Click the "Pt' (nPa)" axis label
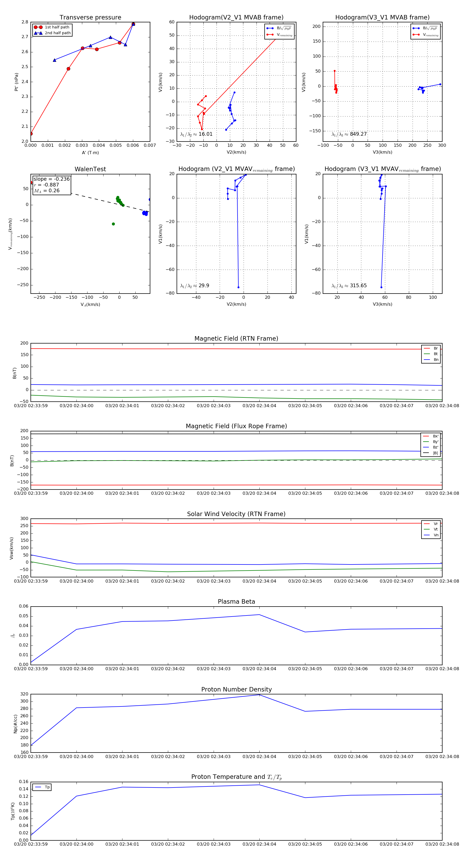This screenshot has height=868, width=473. 16,82
